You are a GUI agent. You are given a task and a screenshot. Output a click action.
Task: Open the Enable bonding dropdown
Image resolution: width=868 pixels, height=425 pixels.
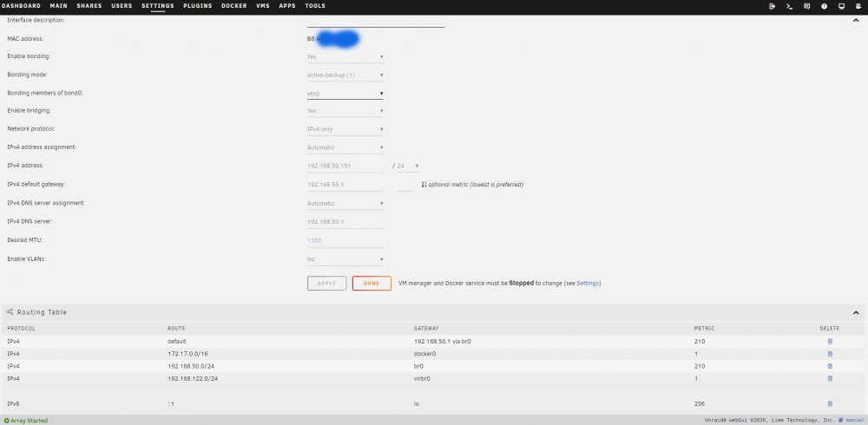345,56
